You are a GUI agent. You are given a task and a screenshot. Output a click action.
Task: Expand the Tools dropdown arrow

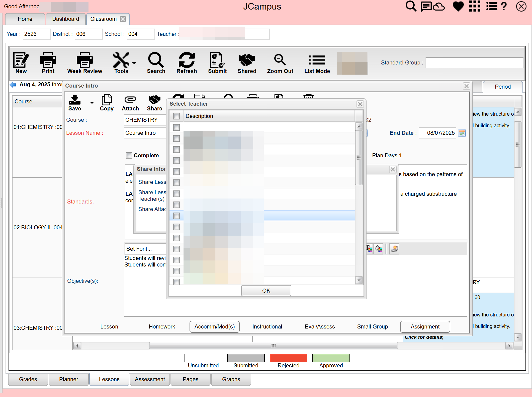coord(134,63)
